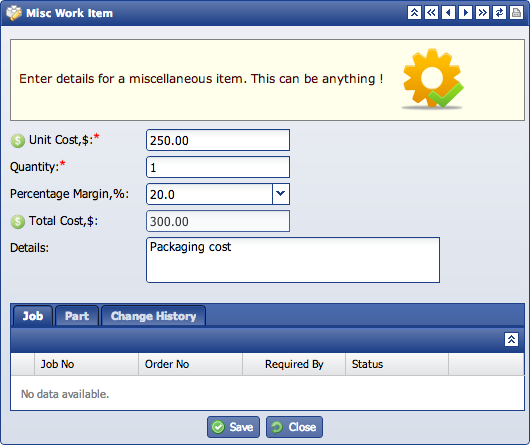Focus the Unit Cost input field
The image size is (530, 446).
pyautogui.click(x=218, y=140)
